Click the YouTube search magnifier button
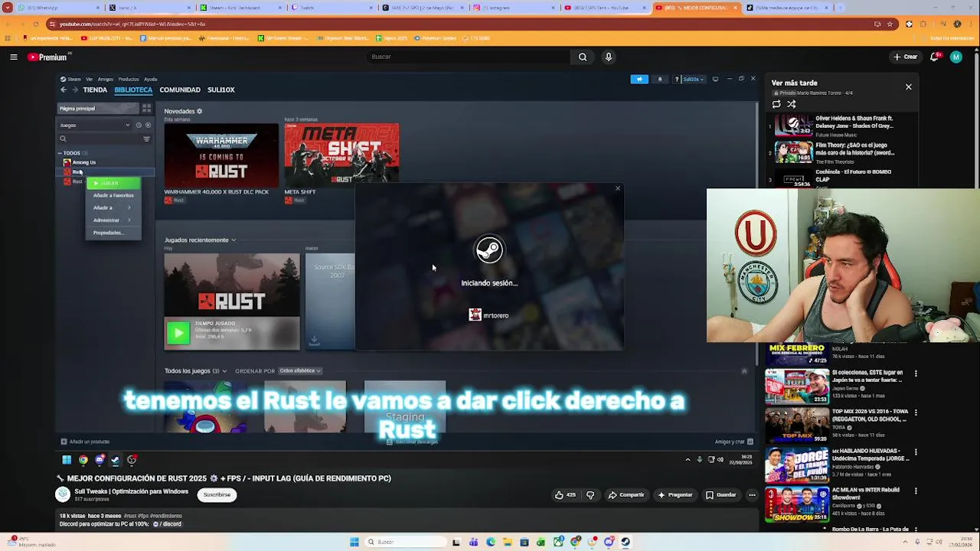 (x=583, y=57)
